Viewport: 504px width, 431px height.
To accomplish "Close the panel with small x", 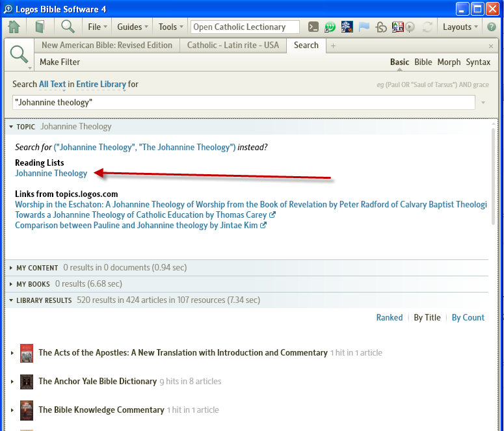I will 491,46.
